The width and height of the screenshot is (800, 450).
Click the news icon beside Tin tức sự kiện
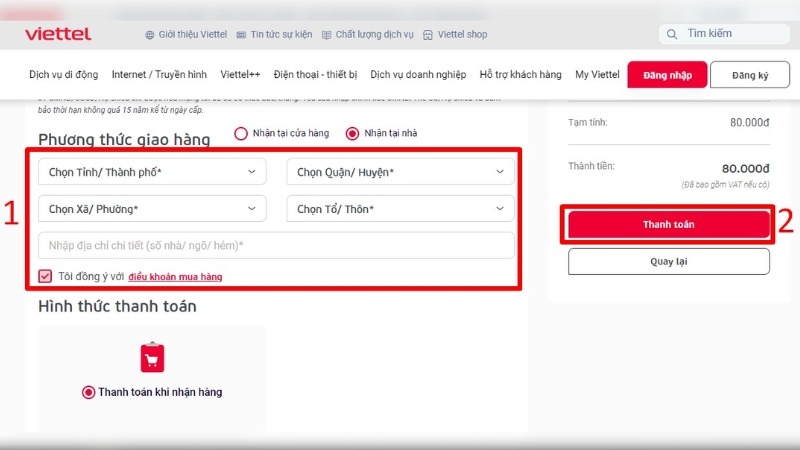(241, 35)
